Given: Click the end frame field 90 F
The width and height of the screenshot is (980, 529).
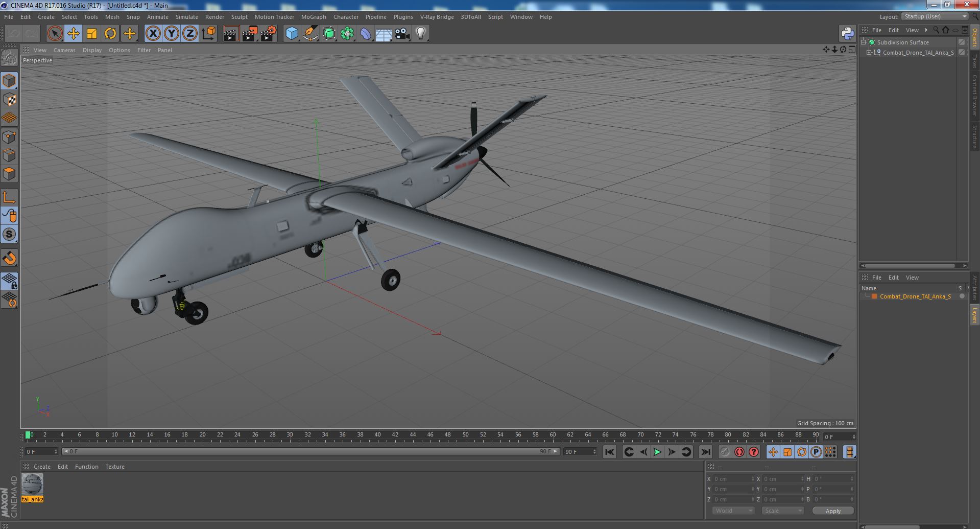Looking at the screenshot, I should coord(580,452).
